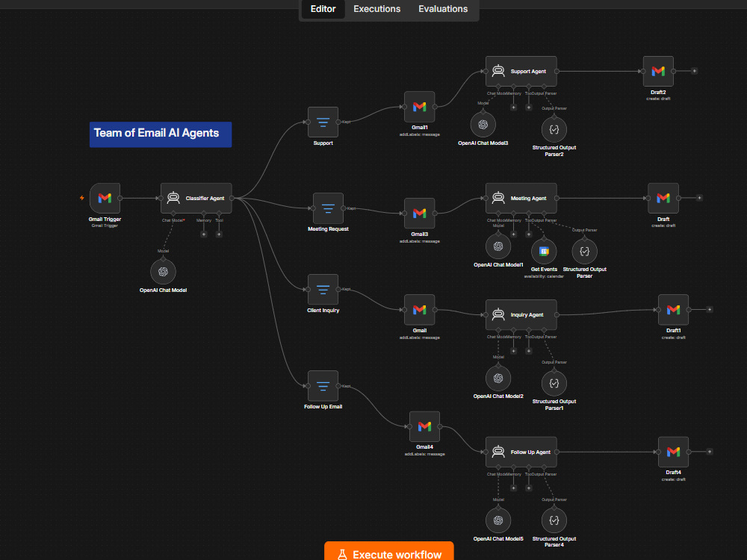Add Tool to Inquiry Agent
Screen dimensions: 747x560
(529, 351)
